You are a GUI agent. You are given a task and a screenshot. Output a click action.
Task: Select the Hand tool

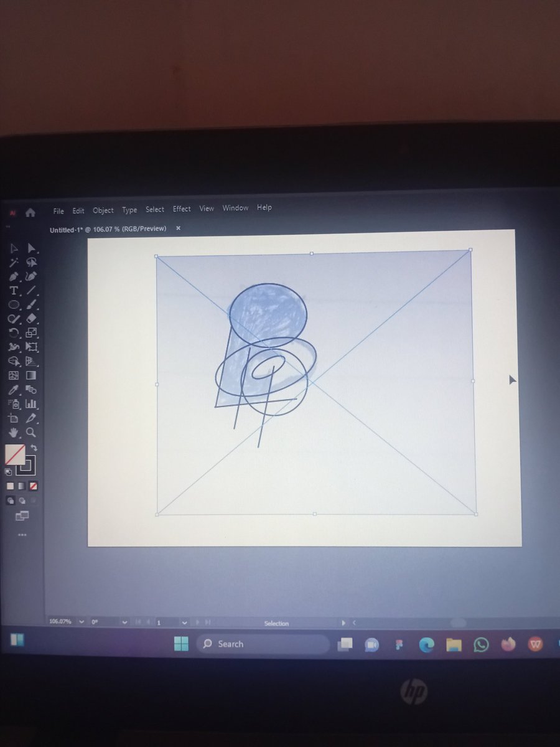point(14,433)
